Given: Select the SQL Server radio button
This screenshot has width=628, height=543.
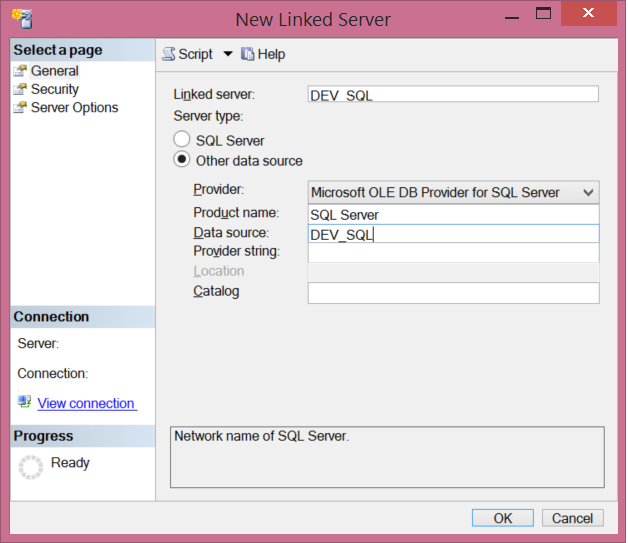Looking at the screenshot, I should (182, 140).
